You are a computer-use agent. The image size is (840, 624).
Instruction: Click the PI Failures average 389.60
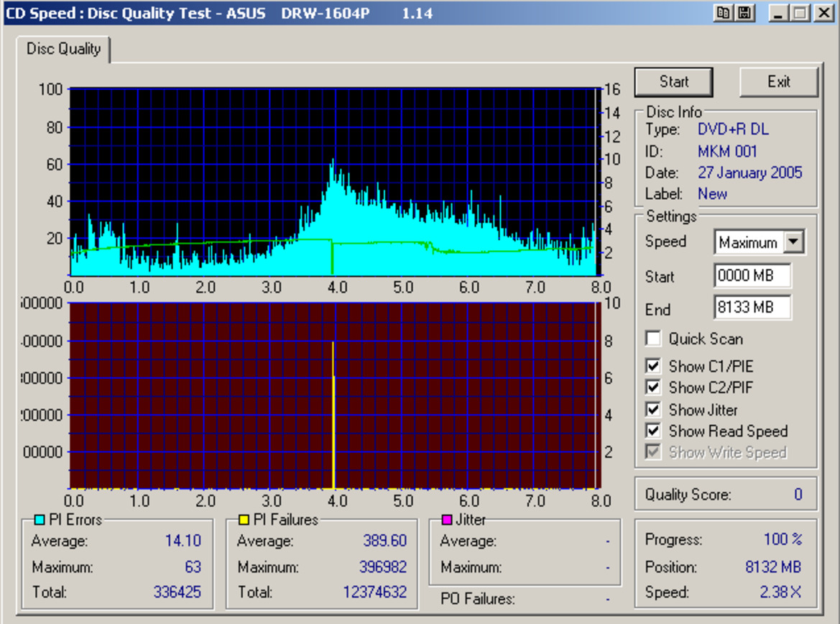point(385,541)
